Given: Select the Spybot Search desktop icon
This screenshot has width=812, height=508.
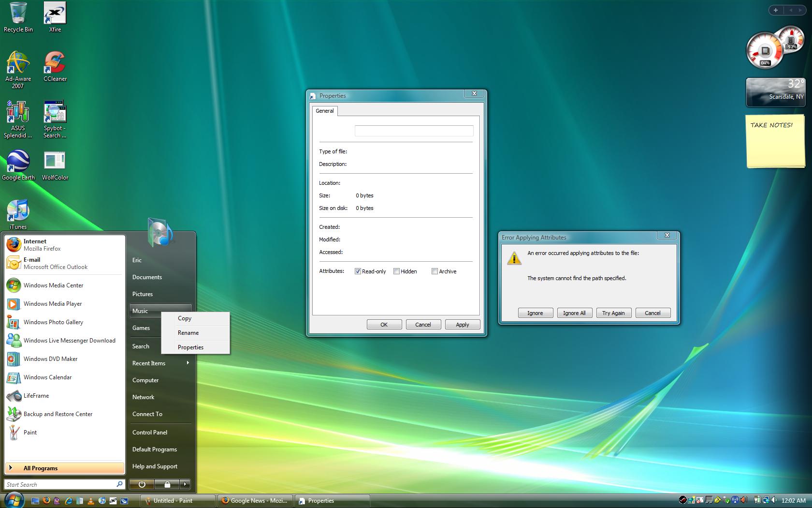Looking at the screenshot, I should pos(55,120).
